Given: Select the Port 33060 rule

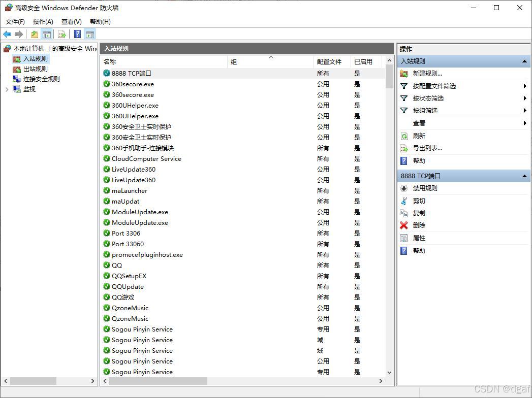Looking at the screenshot, I should coord(243,244).
